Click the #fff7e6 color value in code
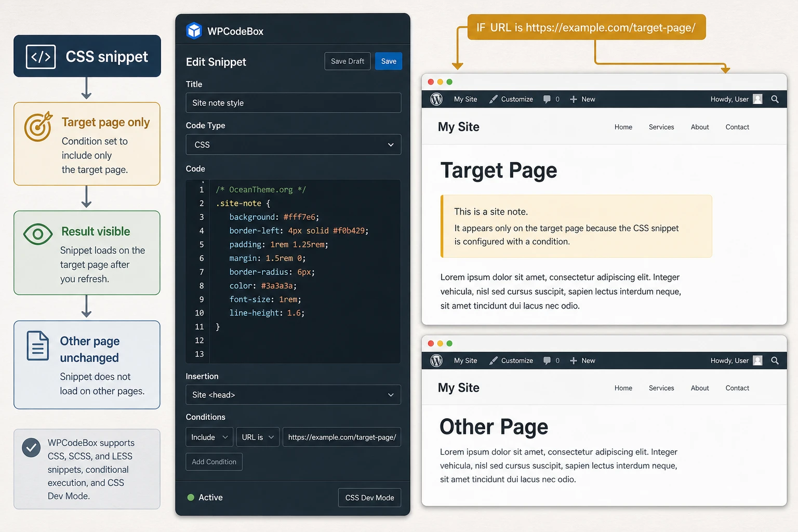The width and height of the screenshot is (798, 532). [299, 217]
